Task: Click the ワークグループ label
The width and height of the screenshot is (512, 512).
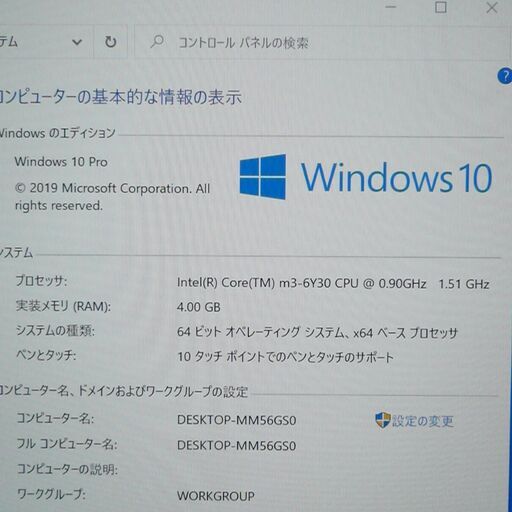Action: click(51, 494)
